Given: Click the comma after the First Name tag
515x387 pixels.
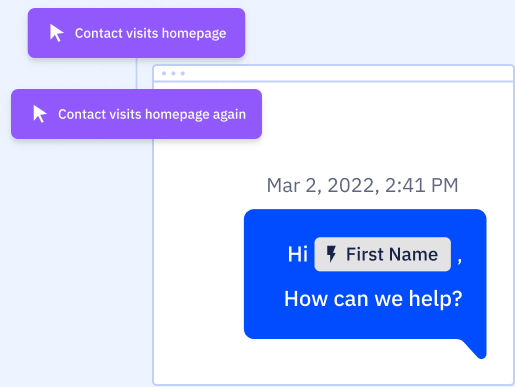Looking at the screenshot, I should click(460, 260).
